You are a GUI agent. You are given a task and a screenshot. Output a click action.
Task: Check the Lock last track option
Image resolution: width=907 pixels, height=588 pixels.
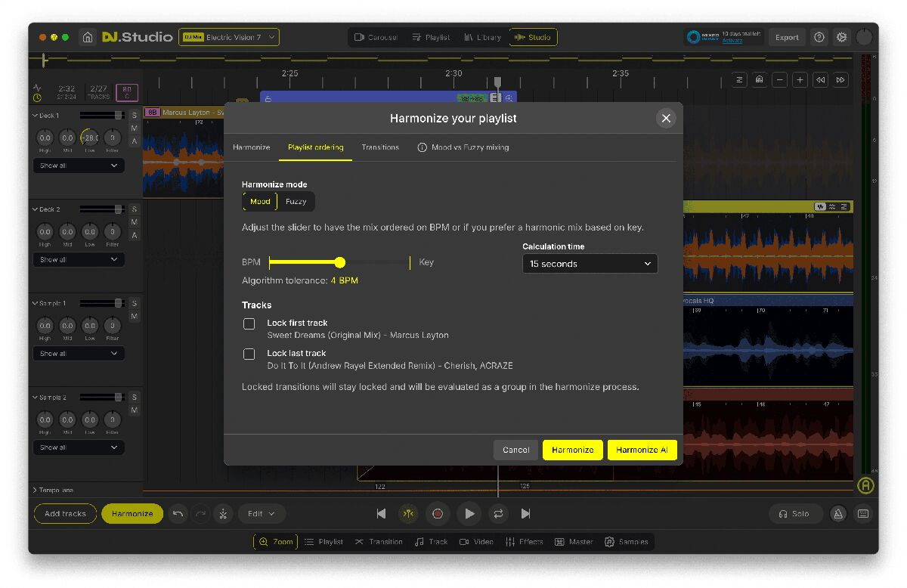pyautogui.click(x=249, y=354)
